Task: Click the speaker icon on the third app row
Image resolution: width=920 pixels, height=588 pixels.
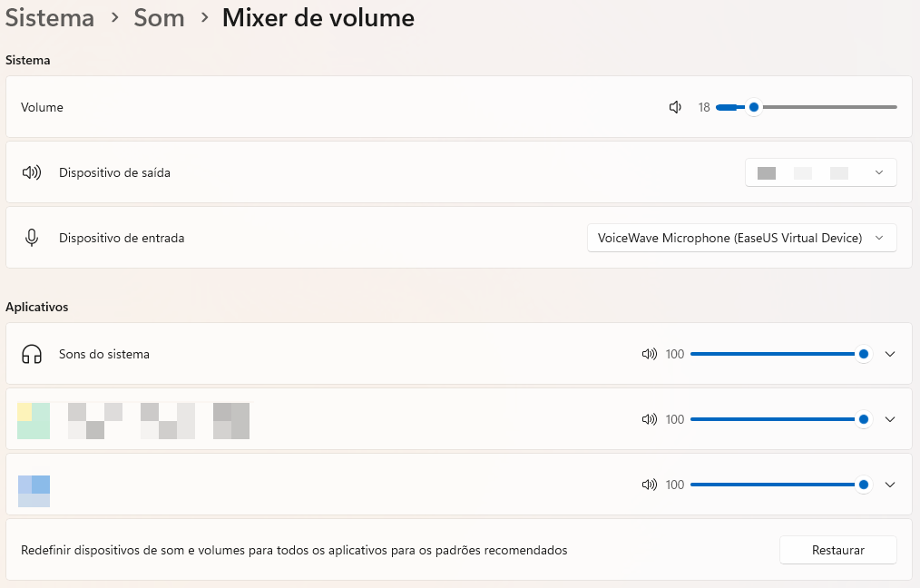Action: 650,485
